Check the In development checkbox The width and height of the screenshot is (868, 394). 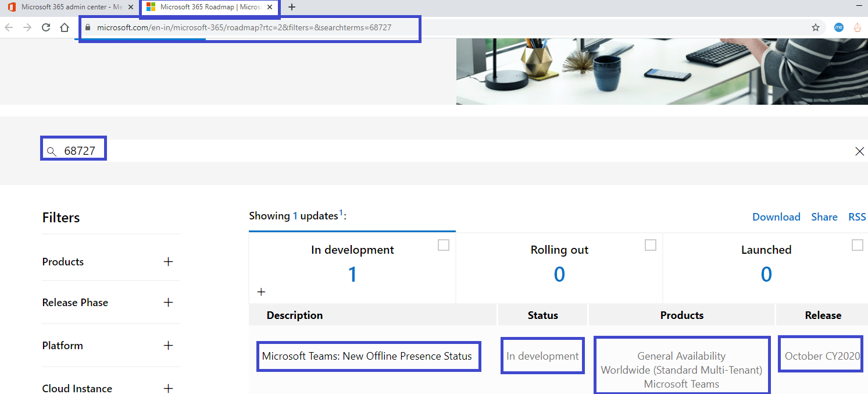444,245
